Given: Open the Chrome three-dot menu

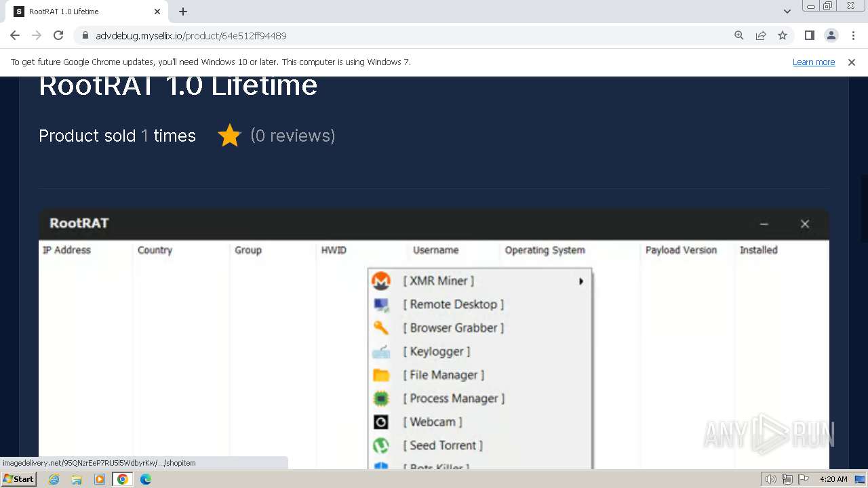Looking at the screenshot, I should click(852, 35).
